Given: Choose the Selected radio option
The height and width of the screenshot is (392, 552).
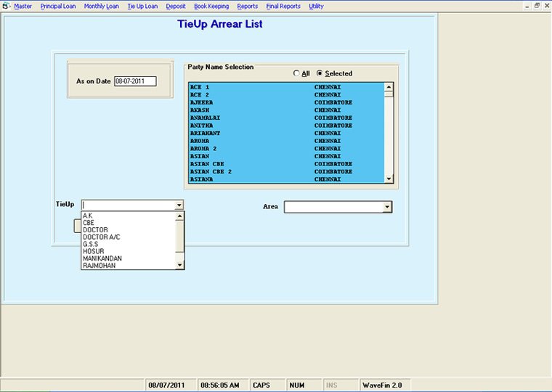Looking at the screenshot, I should 320,73.
